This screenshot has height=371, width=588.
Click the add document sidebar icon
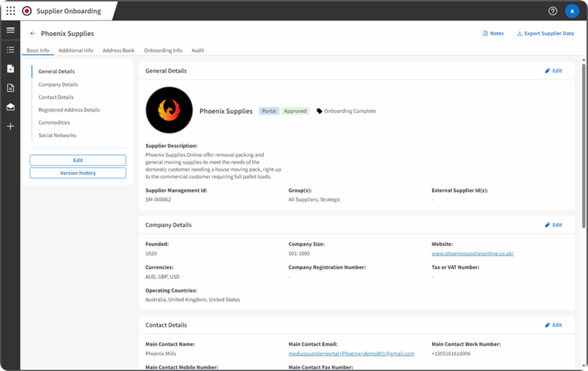[10, 69]
